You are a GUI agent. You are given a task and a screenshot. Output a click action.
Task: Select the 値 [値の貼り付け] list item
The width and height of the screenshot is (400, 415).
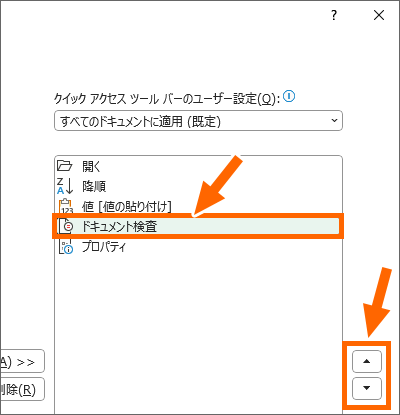(x=198, y=206)
